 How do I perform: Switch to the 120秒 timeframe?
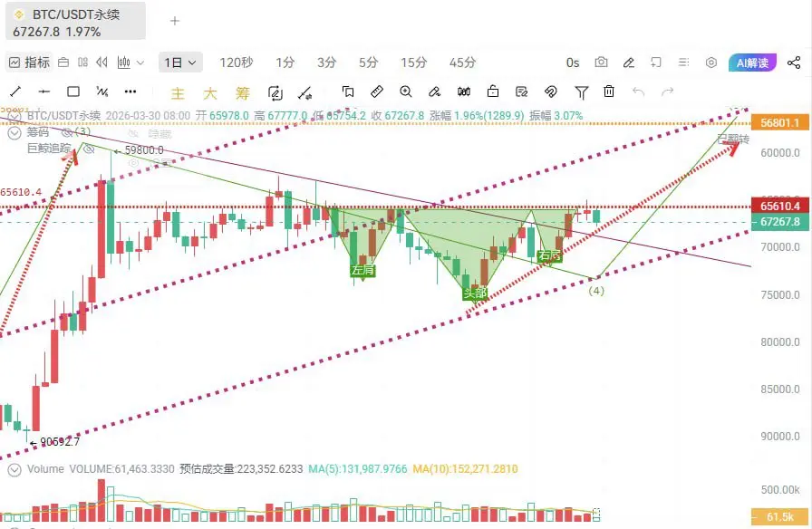tap(237, 63)
